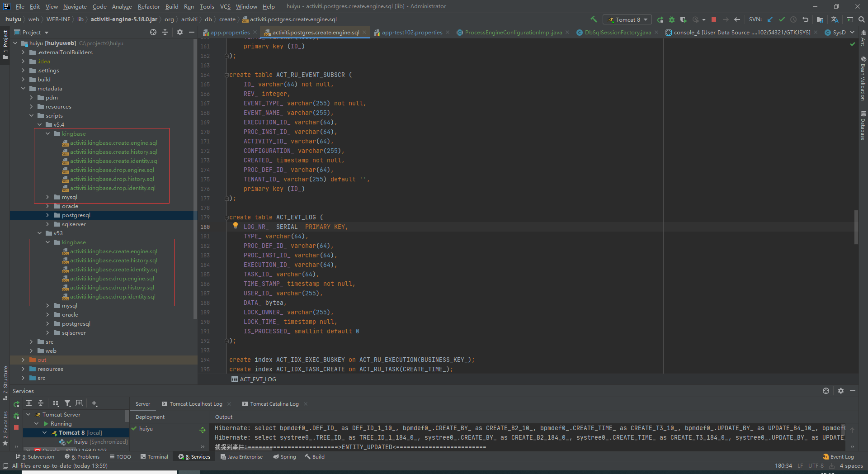This screenshot has width=868, height=474.
Task: Open the Tomcat 8 run configuration dropdown
Action: tap(645, 19)
